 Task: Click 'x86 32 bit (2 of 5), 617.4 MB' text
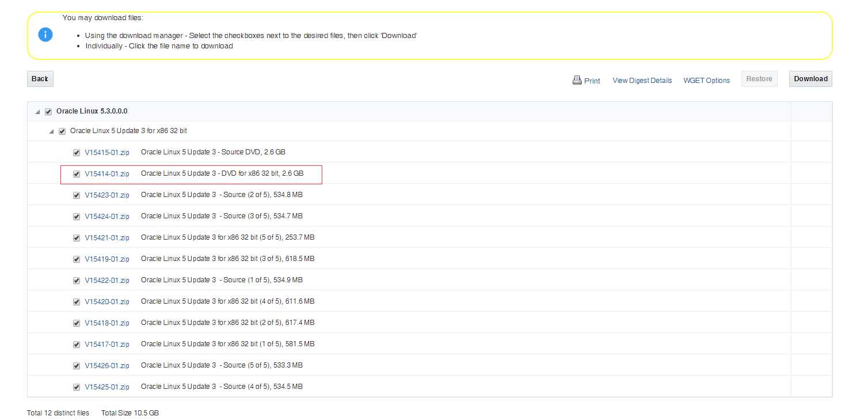(x=271, y=323)
